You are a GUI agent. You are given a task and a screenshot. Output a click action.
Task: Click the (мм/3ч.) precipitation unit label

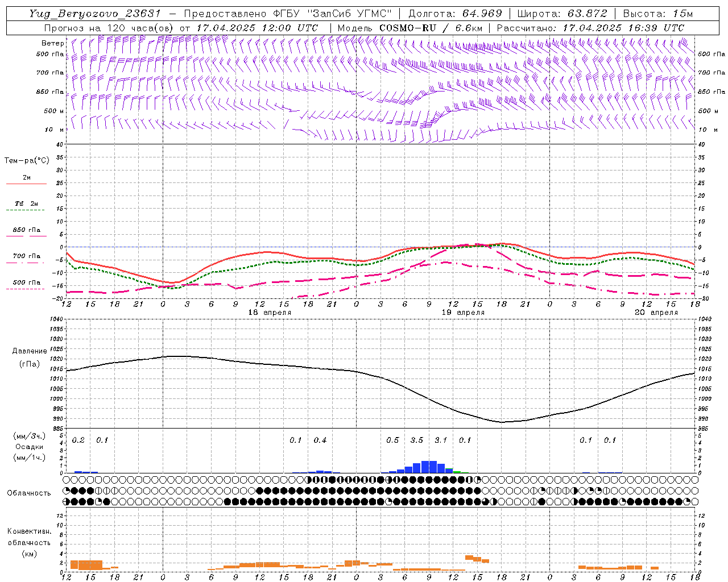point(30,436)
